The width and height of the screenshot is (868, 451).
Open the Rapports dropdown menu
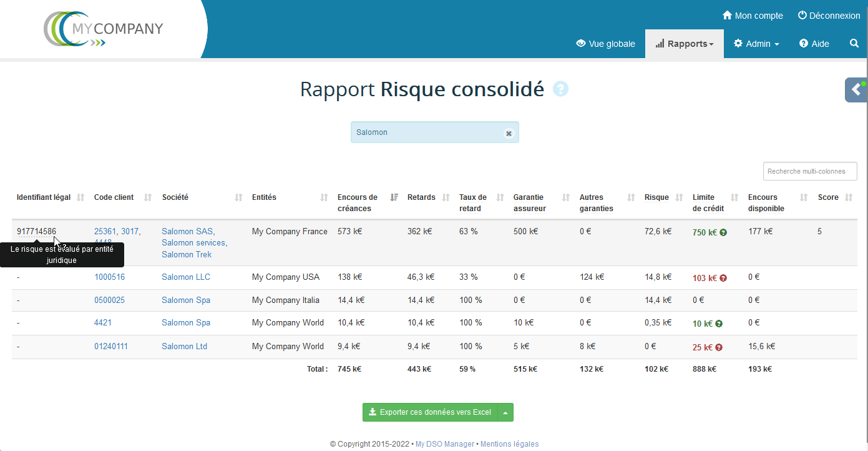point(685,44)
